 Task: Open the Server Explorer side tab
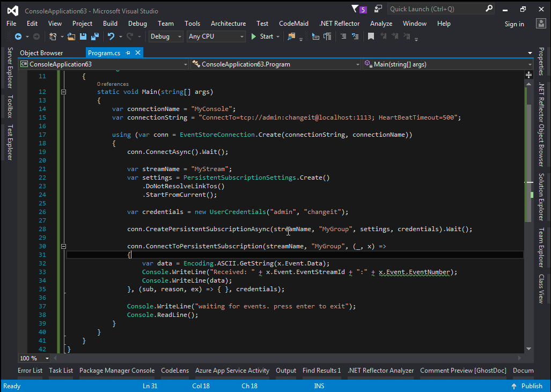(10, 68)
